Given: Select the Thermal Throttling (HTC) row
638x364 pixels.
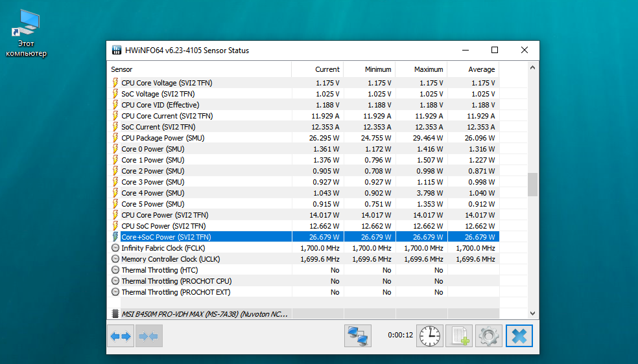Looking at the screenshot, I should click(x=159, y=270).
